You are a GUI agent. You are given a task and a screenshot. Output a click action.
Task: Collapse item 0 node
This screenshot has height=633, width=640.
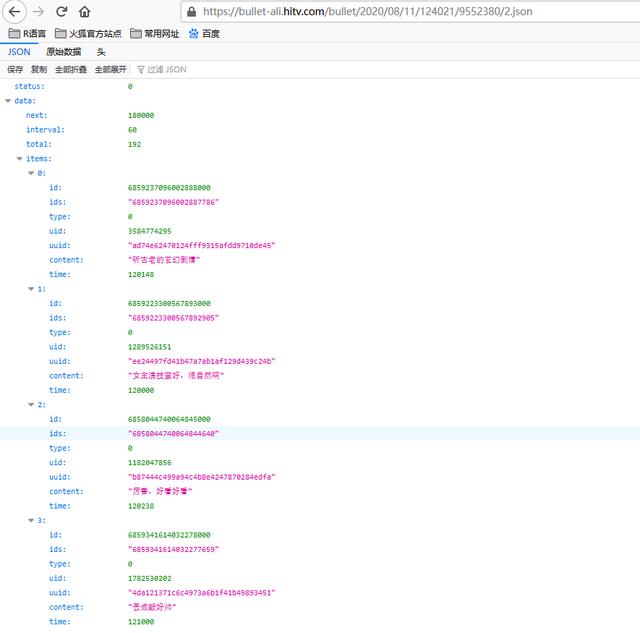(x=31, y=173)
